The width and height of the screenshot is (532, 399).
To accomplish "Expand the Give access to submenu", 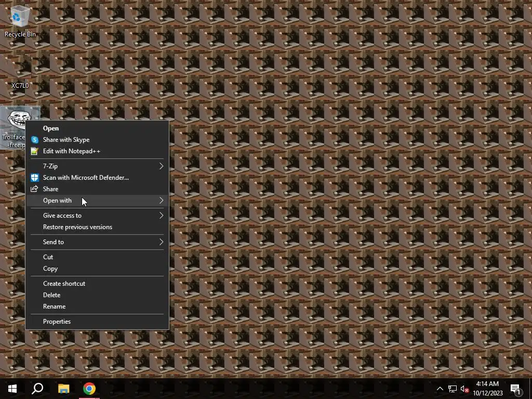I will tap(97, 216).
